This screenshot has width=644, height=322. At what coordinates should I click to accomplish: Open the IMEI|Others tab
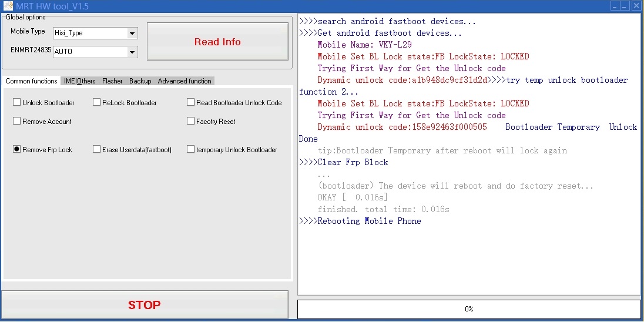pos(80,81)
